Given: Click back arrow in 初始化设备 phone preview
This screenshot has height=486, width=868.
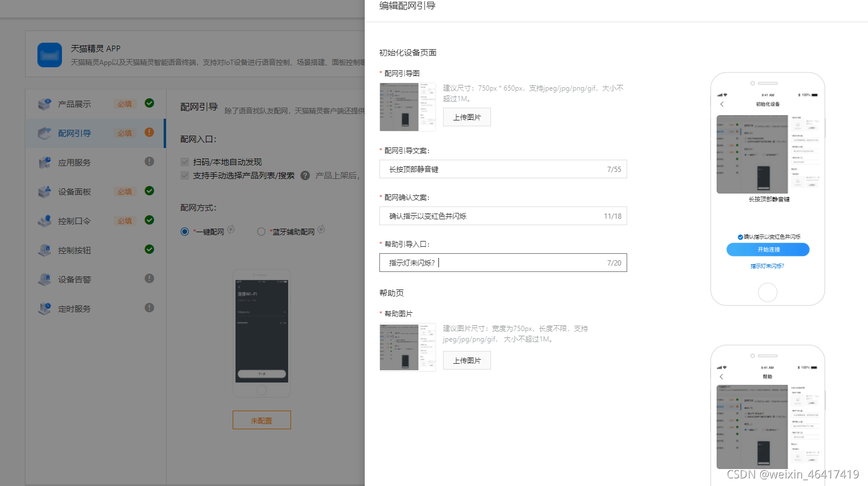Looking at the screenshot, I should (722, 104).
